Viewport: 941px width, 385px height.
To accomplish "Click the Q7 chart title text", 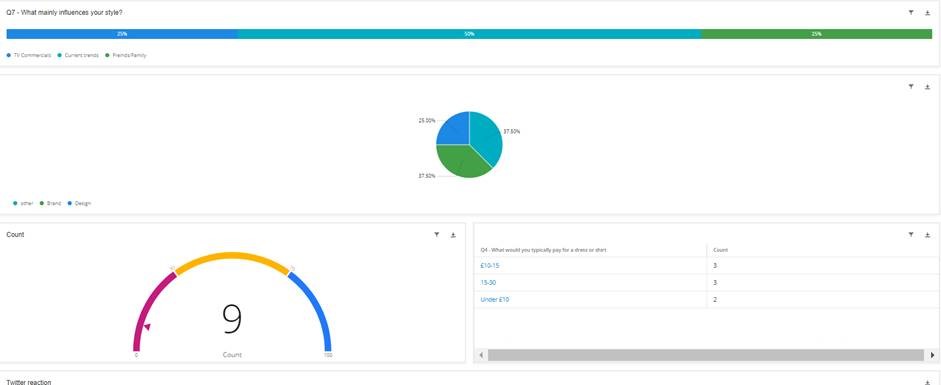I will click(64, 13).
